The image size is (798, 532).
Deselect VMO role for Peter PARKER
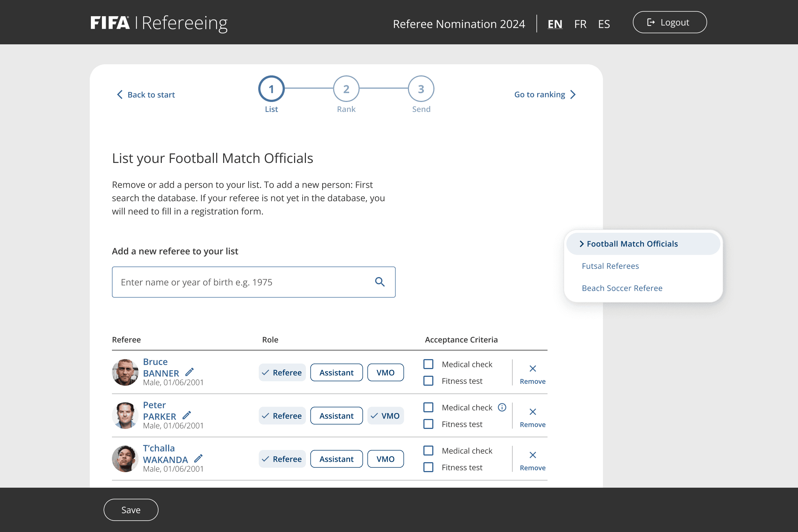(x=385, y=416)
